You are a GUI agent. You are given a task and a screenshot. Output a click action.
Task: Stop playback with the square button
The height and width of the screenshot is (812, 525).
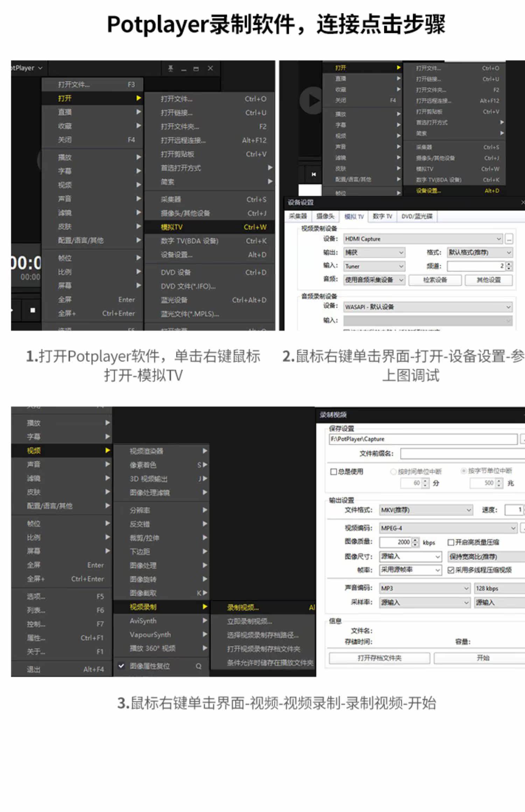pos(33,310)
